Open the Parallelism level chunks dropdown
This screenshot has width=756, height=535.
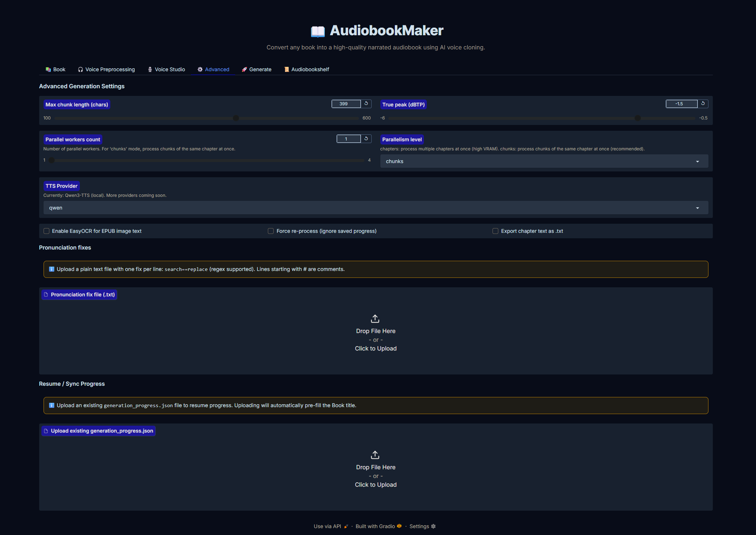pos(544,161)
